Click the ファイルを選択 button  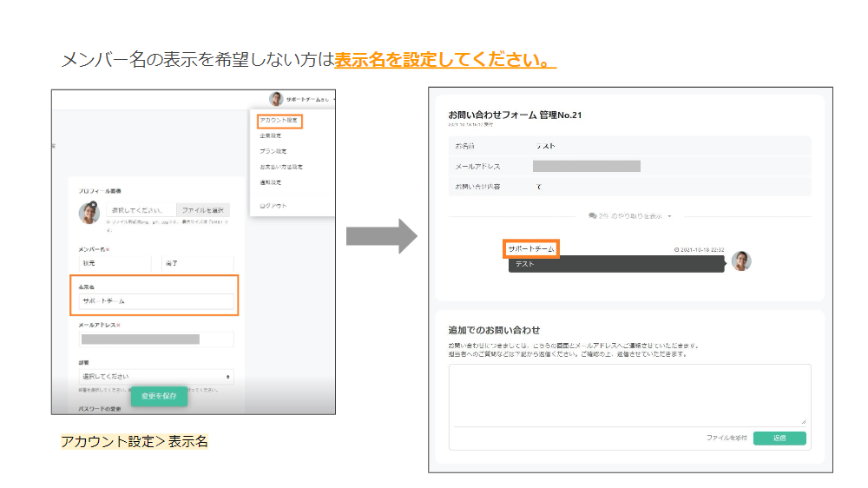pyautogui.click(x=202, y=210)
